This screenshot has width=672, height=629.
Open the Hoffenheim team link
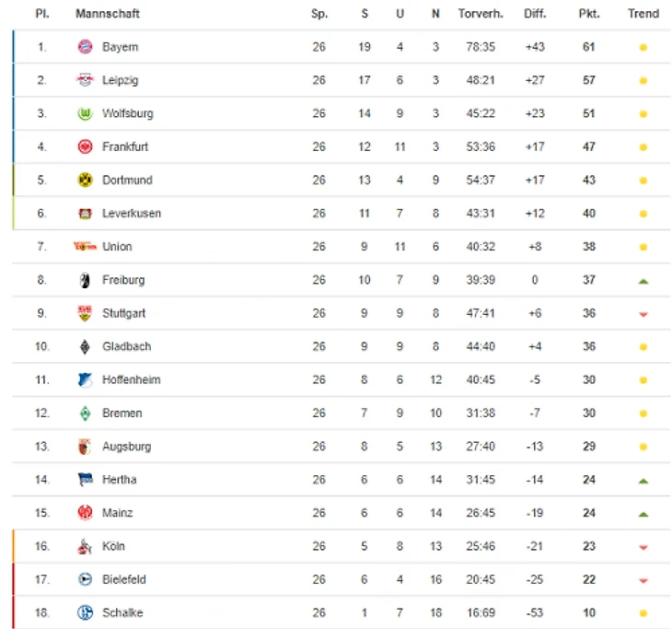[131, 380]
